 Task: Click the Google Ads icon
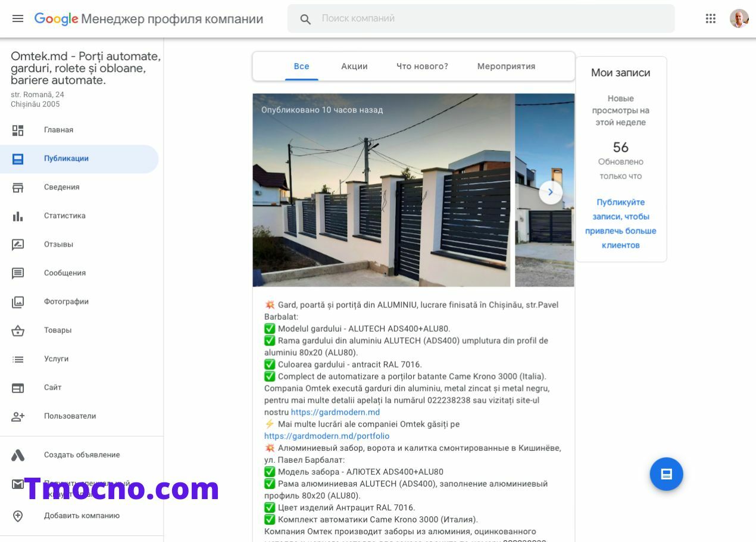click(18, 455)
